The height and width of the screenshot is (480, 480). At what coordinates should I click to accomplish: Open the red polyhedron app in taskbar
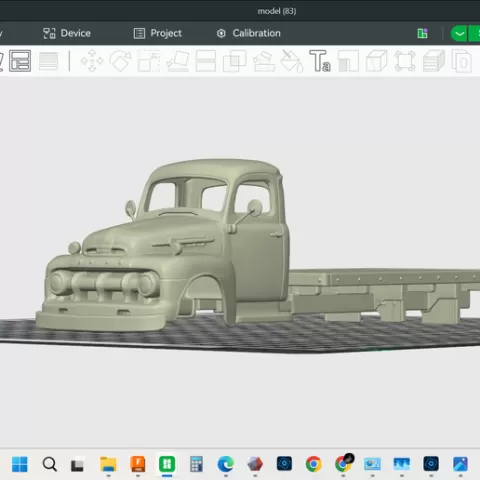(x=255, y=464)
